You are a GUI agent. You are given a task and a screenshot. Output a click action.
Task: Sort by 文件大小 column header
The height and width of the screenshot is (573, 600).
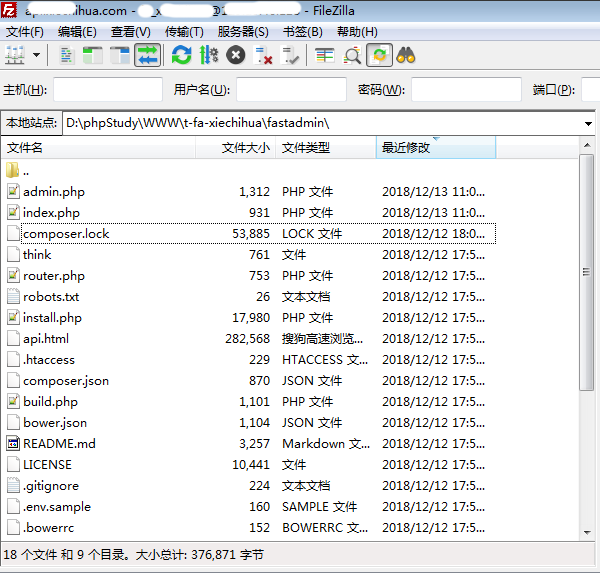click(x=235, y=147)
